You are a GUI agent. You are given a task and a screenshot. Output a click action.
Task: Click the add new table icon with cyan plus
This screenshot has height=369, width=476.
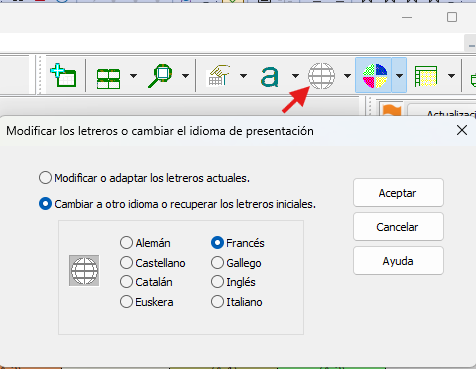coord(63,75)
